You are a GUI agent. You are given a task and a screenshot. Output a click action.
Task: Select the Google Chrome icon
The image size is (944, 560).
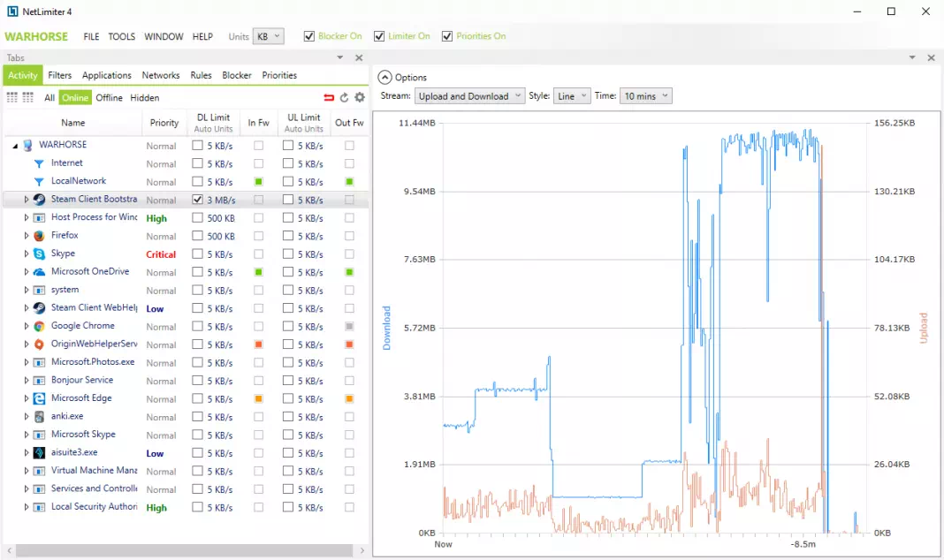[39, 326]
